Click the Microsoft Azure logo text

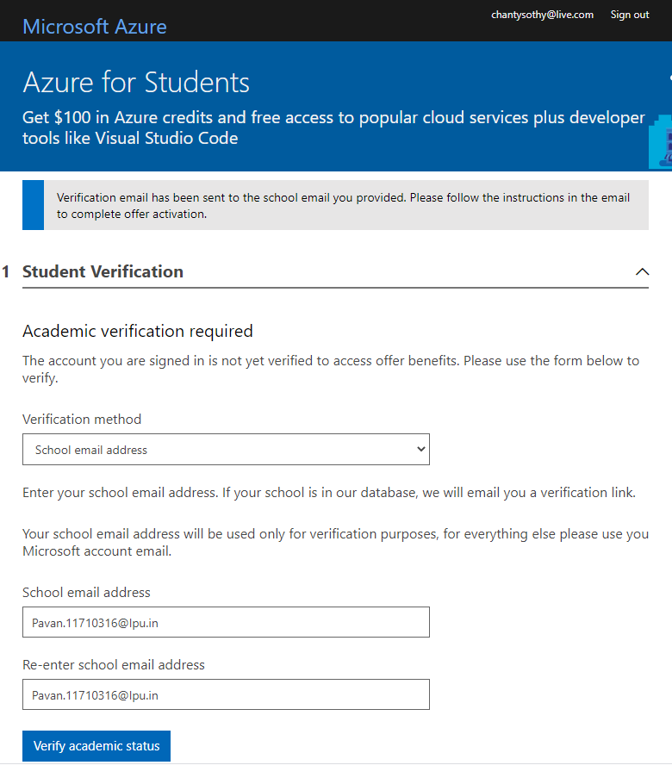tap(95, 27)
